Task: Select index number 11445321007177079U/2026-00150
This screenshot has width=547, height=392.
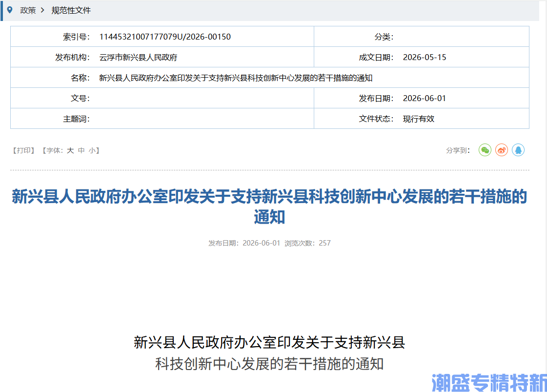Action: pos(165,37)
